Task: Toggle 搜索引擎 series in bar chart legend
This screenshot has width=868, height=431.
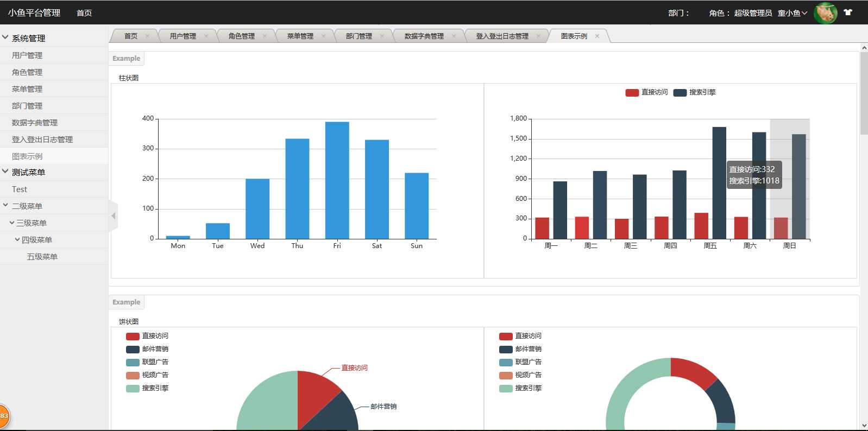Action: 694,92
